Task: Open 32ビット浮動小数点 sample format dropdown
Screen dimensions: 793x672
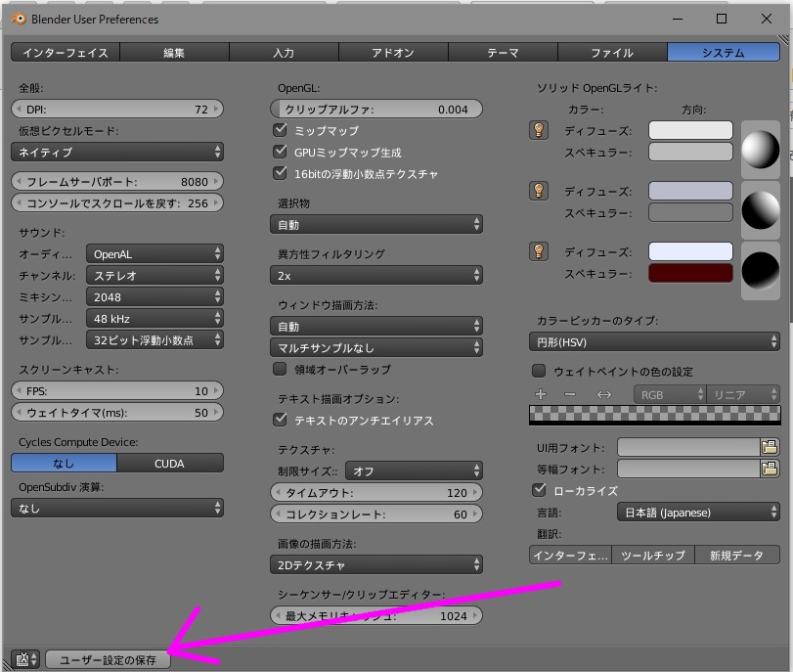Action: (154, 340)
